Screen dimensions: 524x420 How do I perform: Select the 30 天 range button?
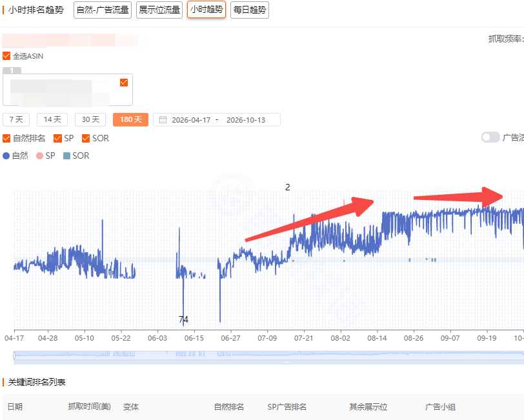click(x=90, y=119)
